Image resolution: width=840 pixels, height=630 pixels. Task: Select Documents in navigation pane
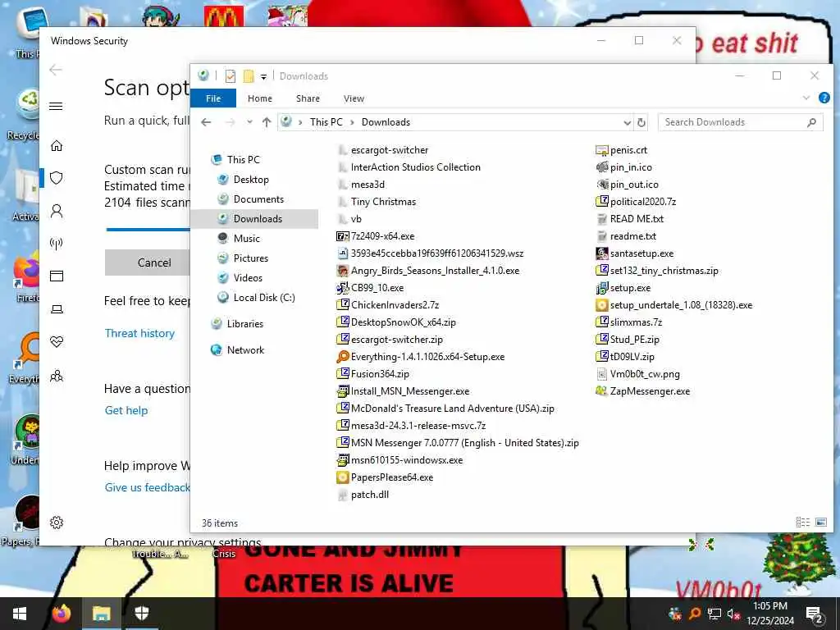click(258, 199)
